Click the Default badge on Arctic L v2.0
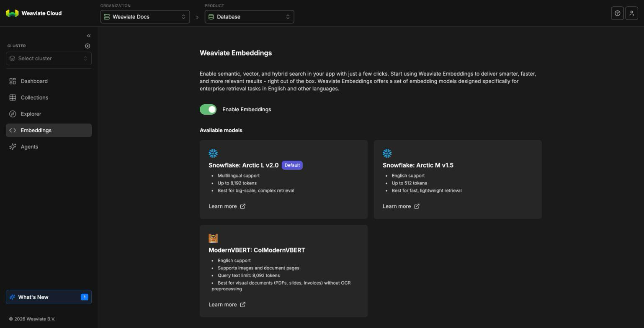The height and width of the screenshot is (328, 644). pyautogui.click(x=292, y=165)
